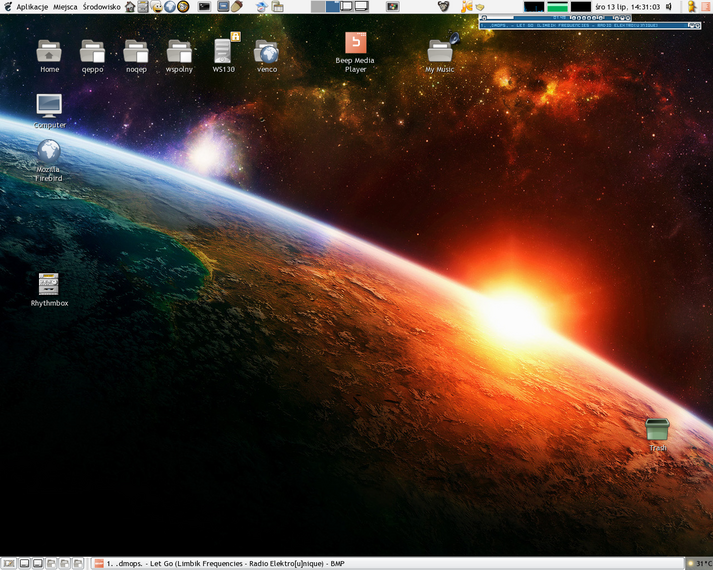Launch the black-and-gold round icon in panel

pyautogui.click(x=183, y=6)
